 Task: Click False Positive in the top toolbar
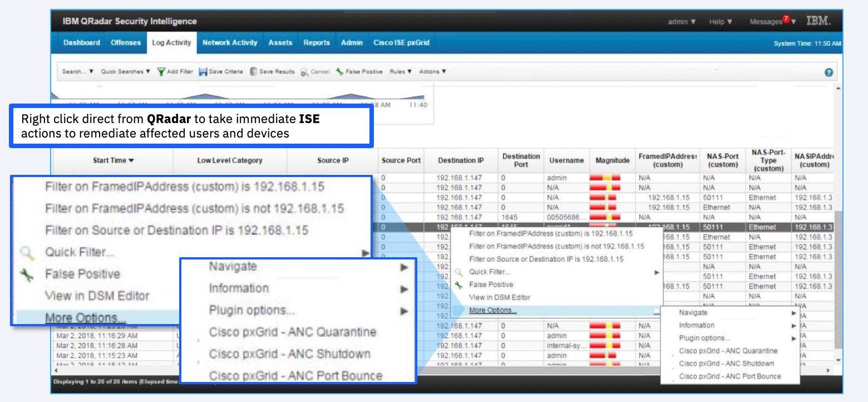[359, 72]
